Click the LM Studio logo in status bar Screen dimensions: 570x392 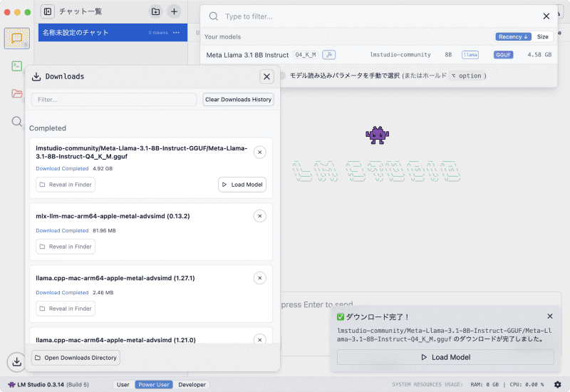11,384
